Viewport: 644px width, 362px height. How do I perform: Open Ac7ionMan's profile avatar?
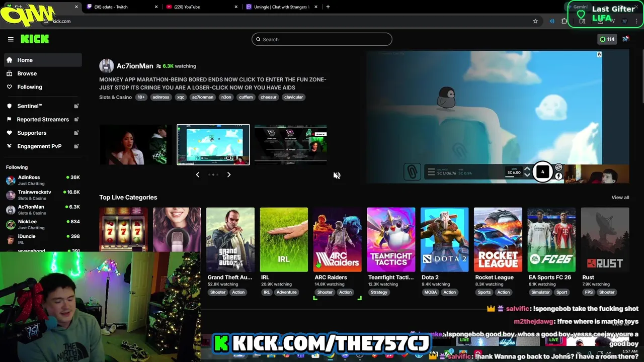click(x=106, y=66)
